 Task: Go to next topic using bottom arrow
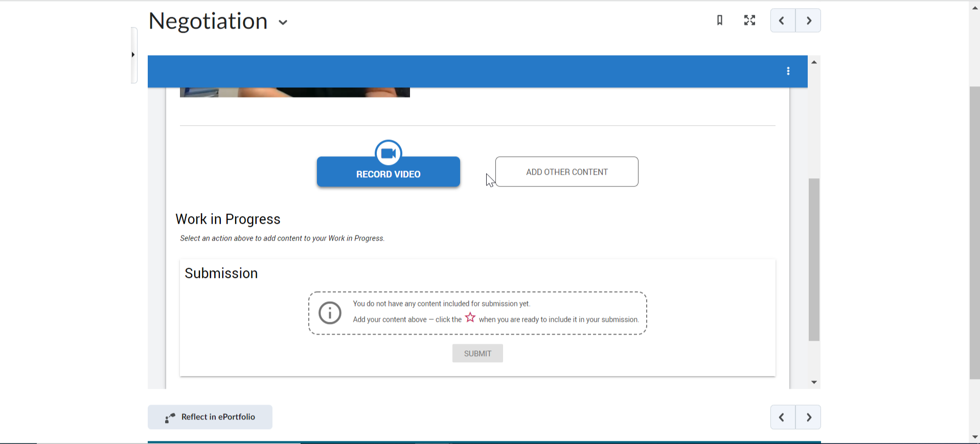point(809,417)
